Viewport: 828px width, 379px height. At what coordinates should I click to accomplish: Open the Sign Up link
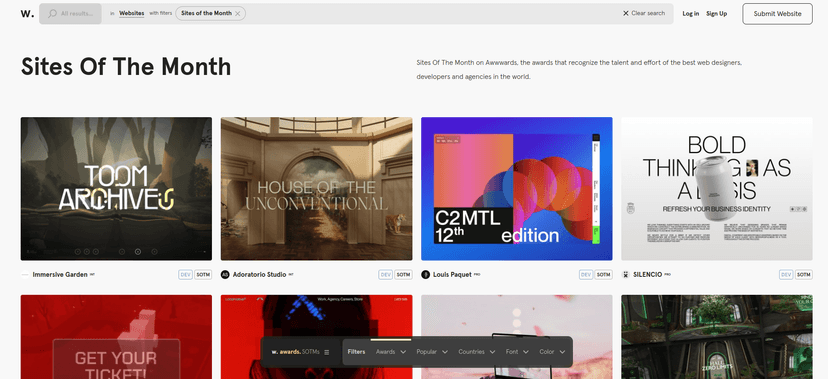point(717,14)
